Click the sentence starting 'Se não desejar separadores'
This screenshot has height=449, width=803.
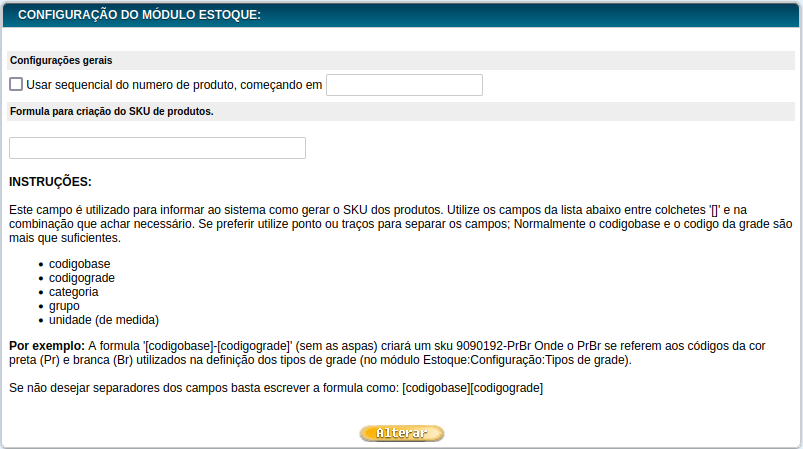[x=200, y=387]
